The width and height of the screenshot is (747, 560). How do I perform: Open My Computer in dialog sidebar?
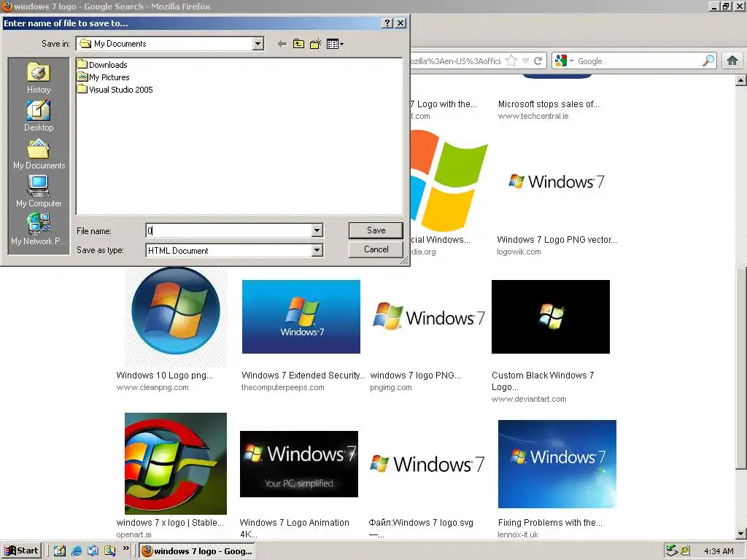39,192
